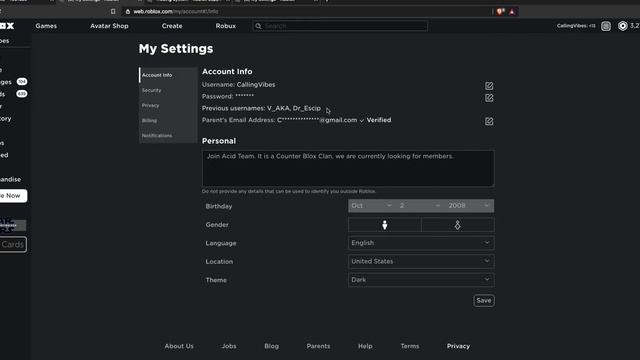This screenshot has width=640, height=360.
Task: Click the Verified status text
Action: coord(379,120)
